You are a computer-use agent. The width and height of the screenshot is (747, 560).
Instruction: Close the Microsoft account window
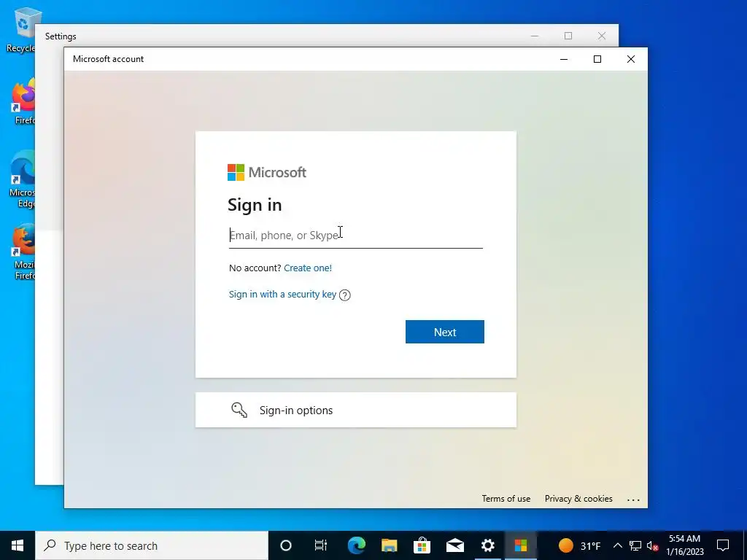[x=631, y=59]
